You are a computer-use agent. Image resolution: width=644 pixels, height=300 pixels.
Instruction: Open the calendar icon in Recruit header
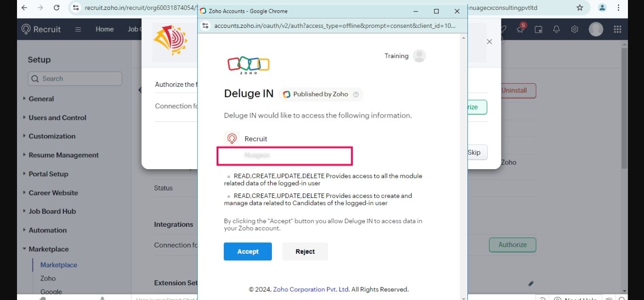(x=538, y=29)
